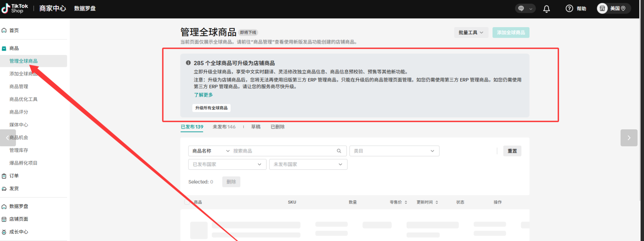
Task: Open 商家中心 in the top bar
Action: coord(53,8)
